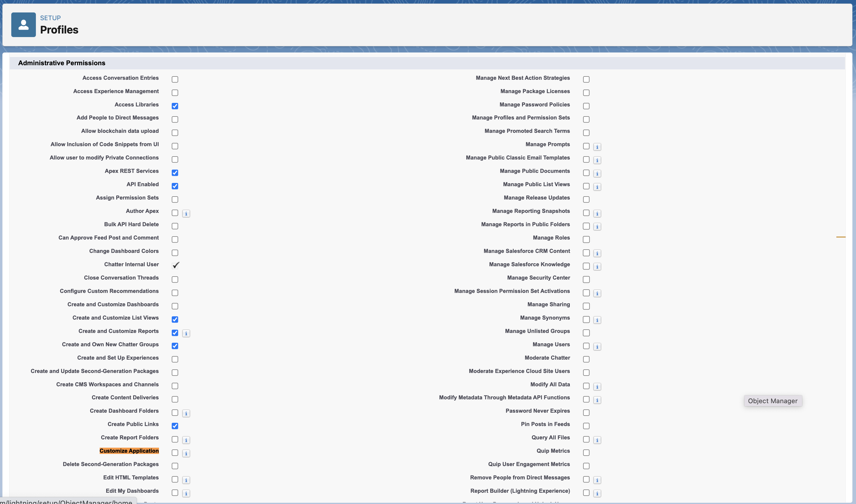Click the Delete Second-Generation Packages label
856x504 pixels.
coord(111,464)
